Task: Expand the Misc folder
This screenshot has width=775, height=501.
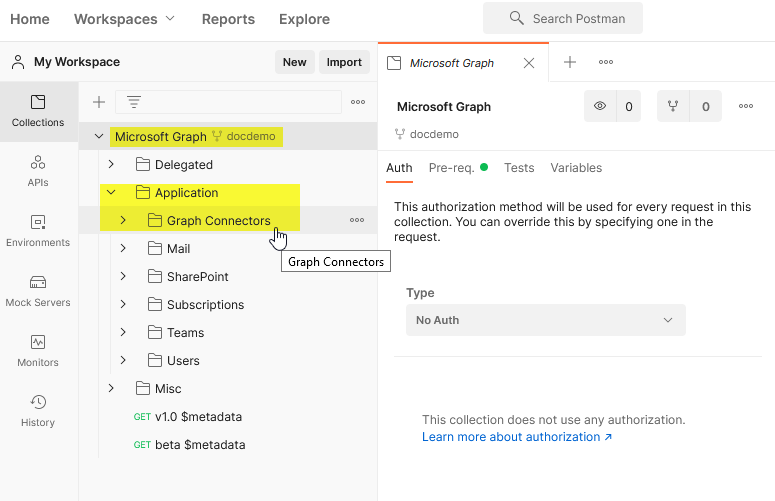Action: coord(111,389)
